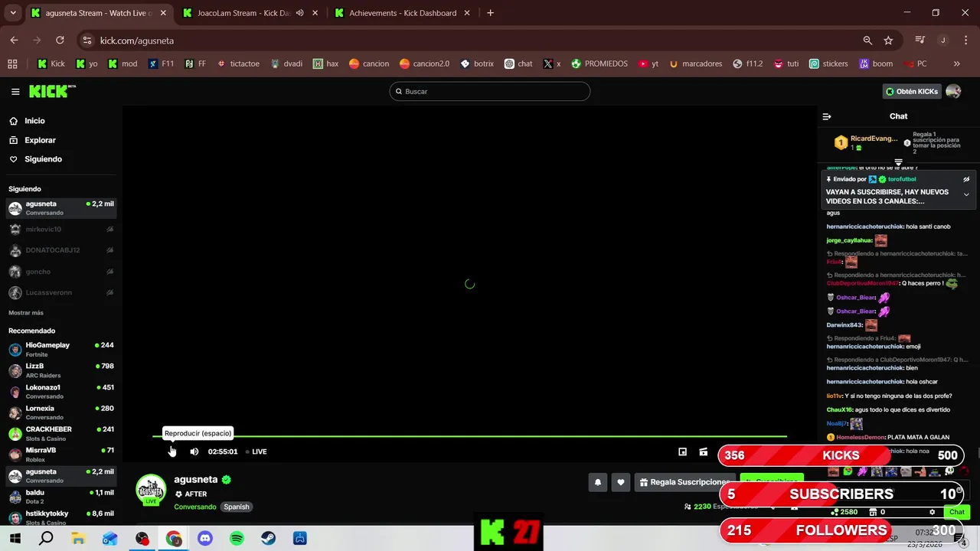Screen dimensions: 980x551
Task: Go to Inicio in the sidebar
Action: [x=34, y=121]
